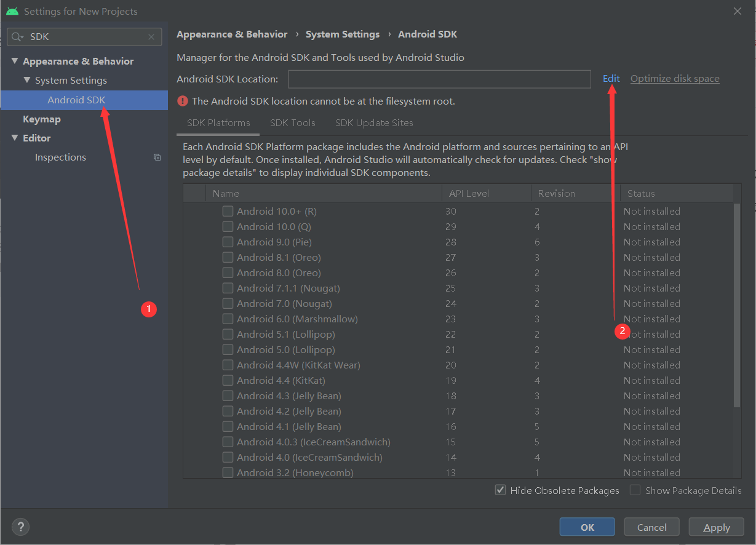Check Android 10.0 (Q) checkbox
The height and width of the screenshot is (545, 756).
click(228, 226)
